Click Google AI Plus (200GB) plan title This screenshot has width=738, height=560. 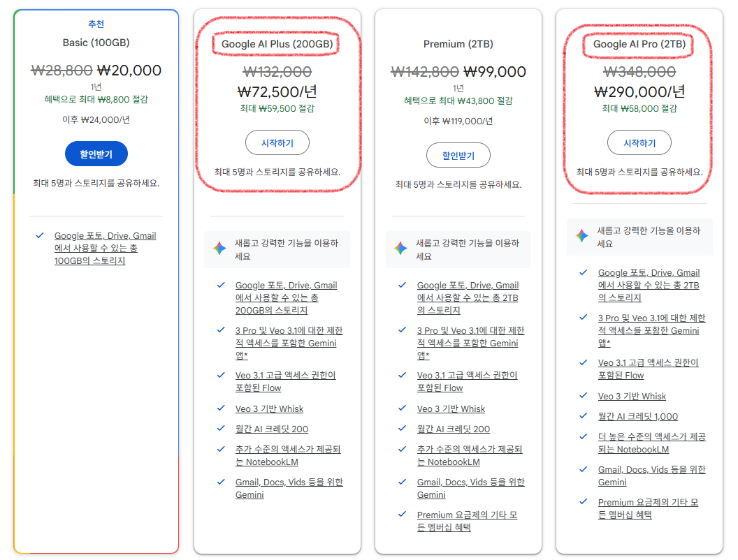[277, 44]
